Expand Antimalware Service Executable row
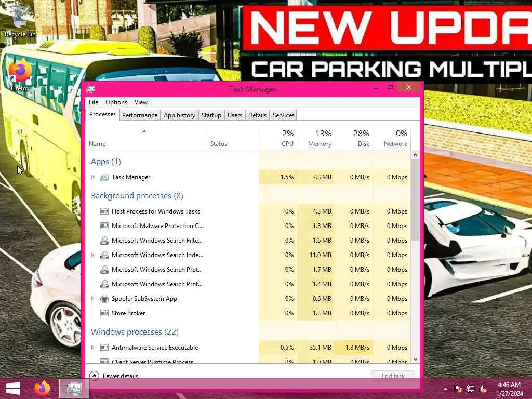This screenshot has height=399, width=532. coord(92,348)
